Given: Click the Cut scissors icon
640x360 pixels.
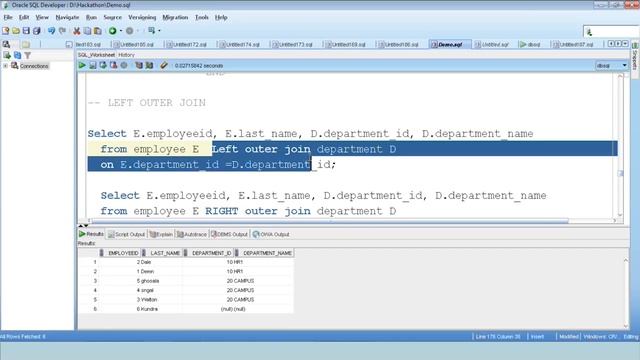Looking at the screenshot, I should 77,31.
